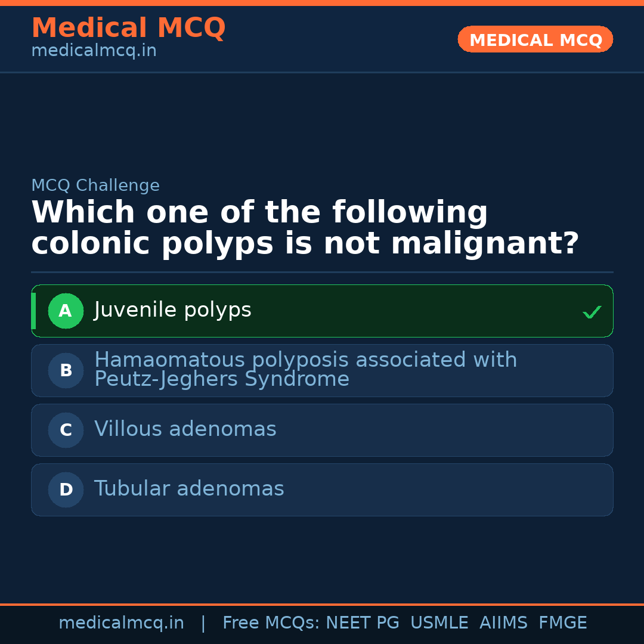Click the green checkmark on answer A
This screenshot has width=644, height=644.
click(592, 311)
